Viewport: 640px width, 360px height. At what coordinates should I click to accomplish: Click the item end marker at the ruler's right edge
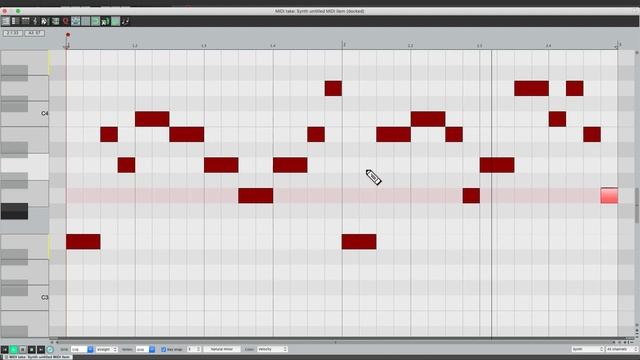(618, 46)
